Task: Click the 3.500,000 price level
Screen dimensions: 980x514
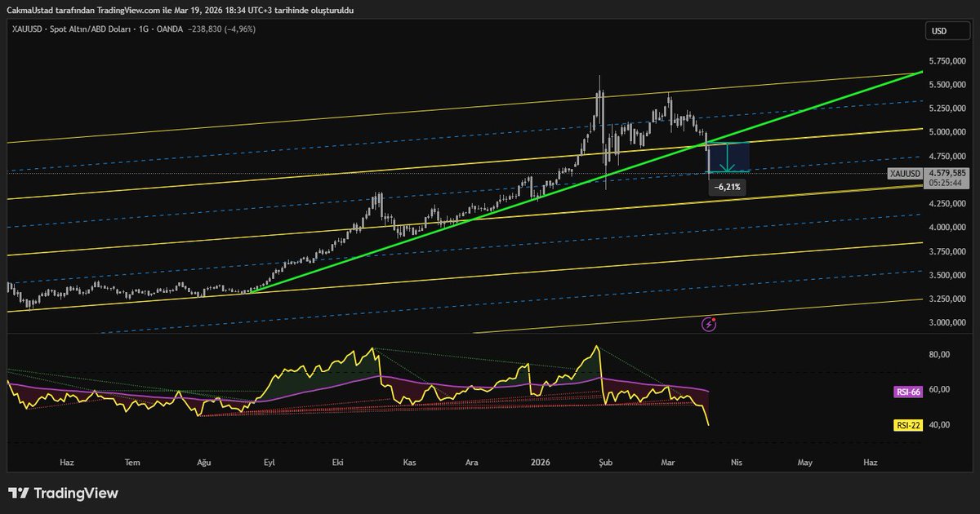Action: 948,276
